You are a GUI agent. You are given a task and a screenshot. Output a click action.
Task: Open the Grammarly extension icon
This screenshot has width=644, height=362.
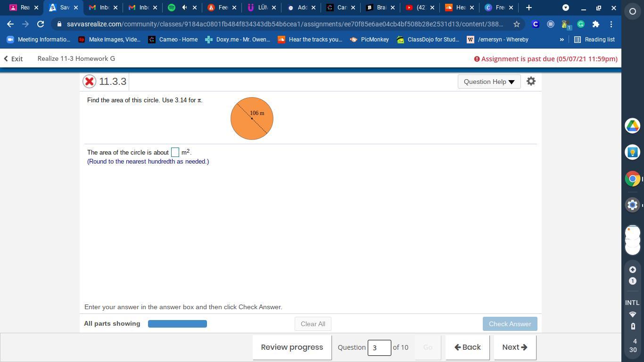581,24
